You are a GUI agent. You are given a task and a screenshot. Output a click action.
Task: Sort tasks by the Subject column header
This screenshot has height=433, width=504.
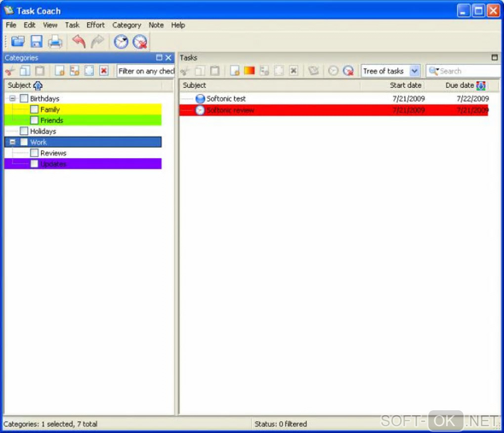pos(270,85)
